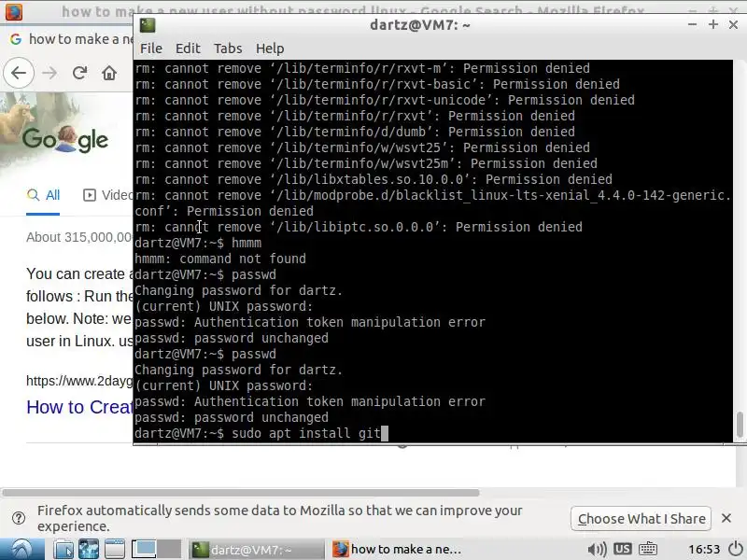Click Firefox back navigation button

pyautogui.click(x=19, y=73)
